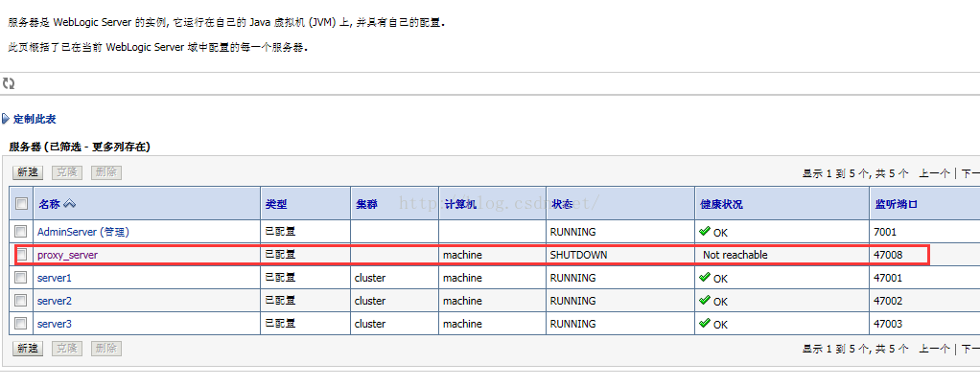Click the top 上一个 pagination link
Viewport: 980px width, 386px height.
pyautogui.click(x=934, y=173)
